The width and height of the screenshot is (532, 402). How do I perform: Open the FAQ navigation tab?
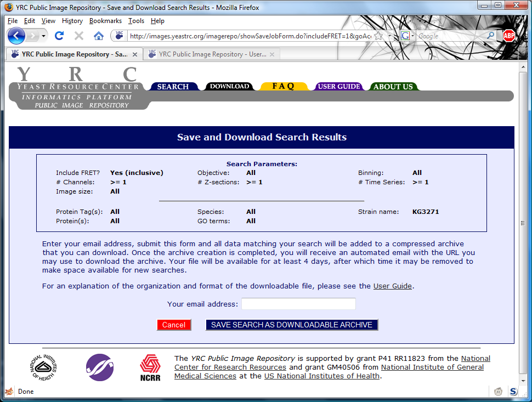point(284,87)
